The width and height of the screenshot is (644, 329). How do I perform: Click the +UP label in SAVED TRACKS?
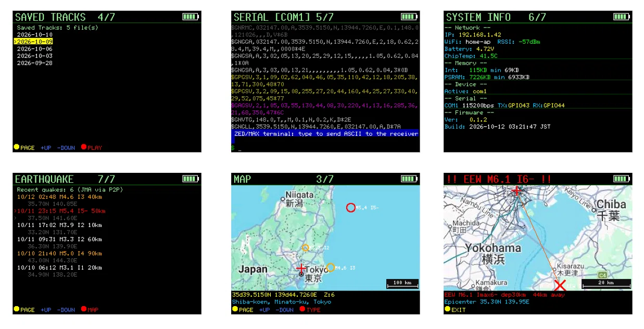(x=46, y=148)
